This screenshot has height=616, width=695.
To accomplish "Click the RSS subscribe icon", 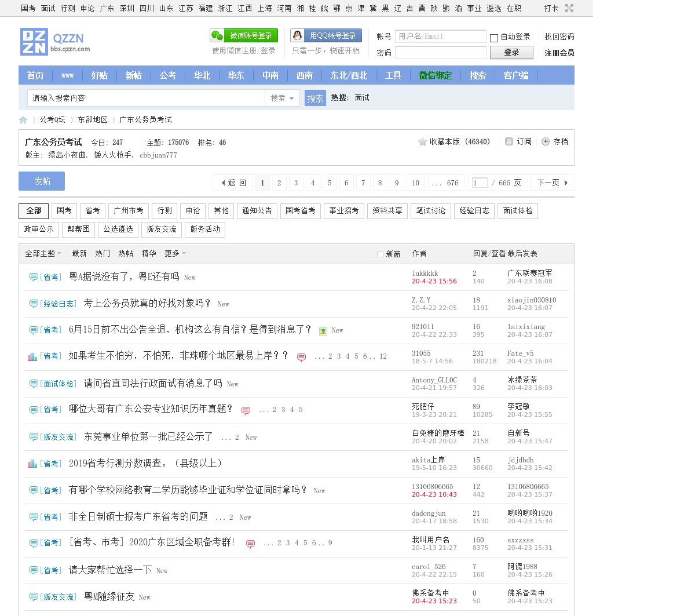I will [509, 142].
